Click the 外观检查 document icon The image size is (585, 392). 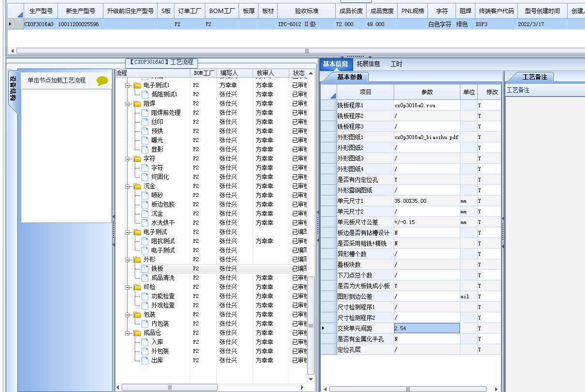pyautogui.click(x=145, y=306)
